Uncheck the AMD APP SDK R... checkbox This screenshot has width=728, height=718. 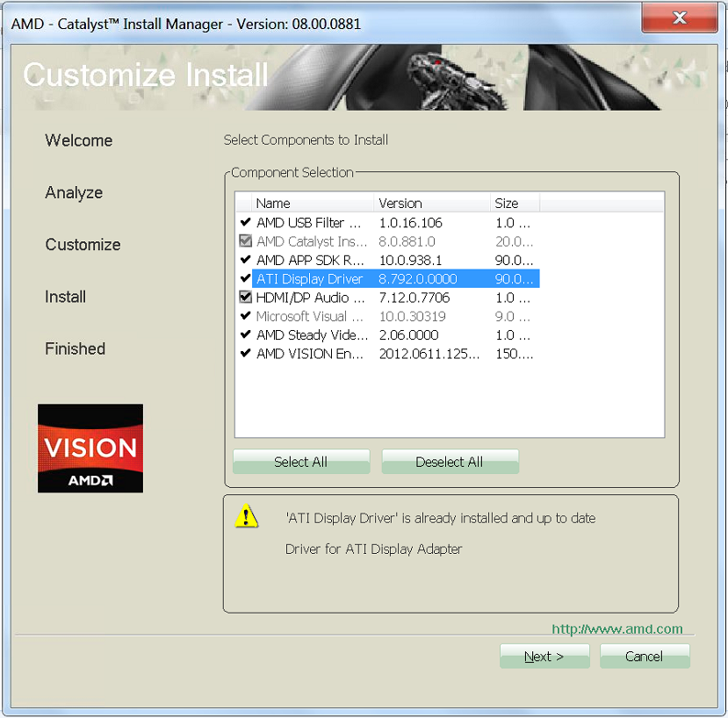click(246, 260)
